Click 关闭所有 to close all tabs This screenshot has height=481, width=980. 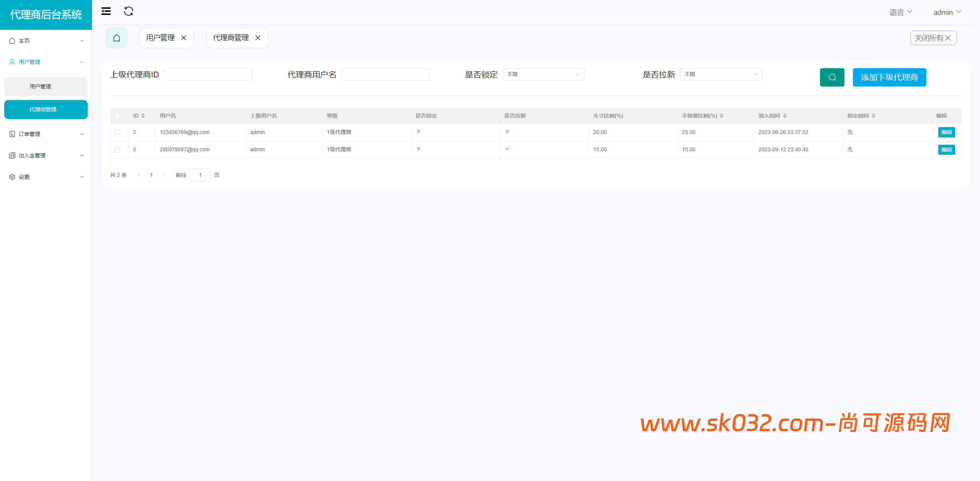coord(933,38)
